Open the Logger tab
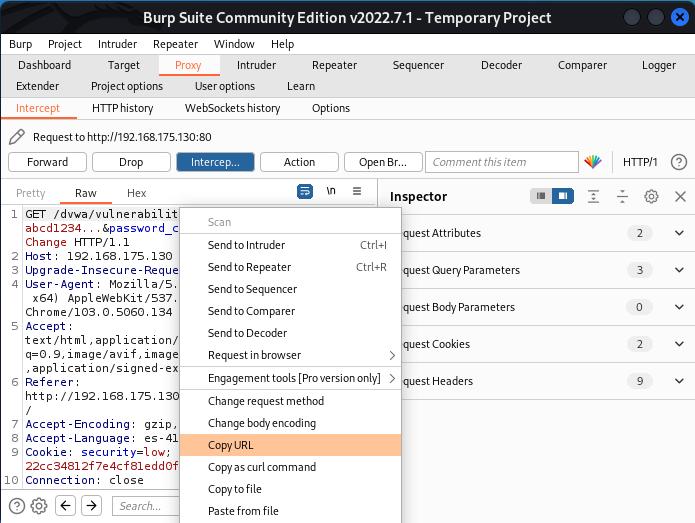The image size is (695, 523). (x=659, y=65)
